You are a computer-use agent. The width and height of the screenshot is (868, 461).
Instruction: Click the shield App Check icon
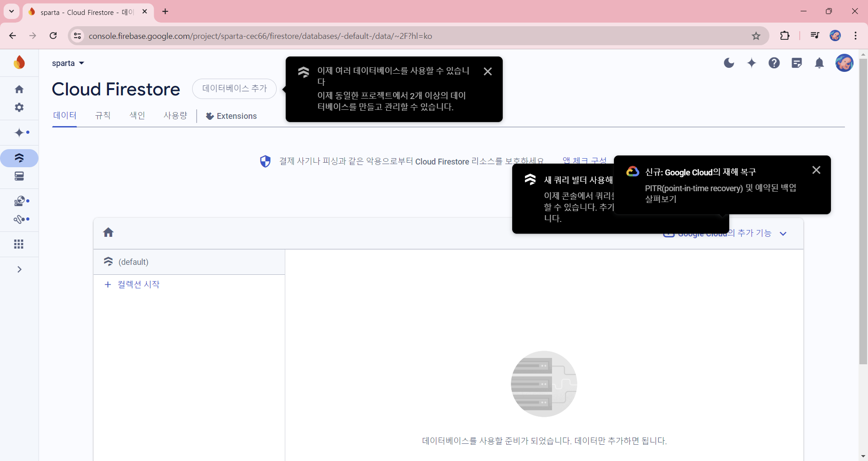[265, 161]
